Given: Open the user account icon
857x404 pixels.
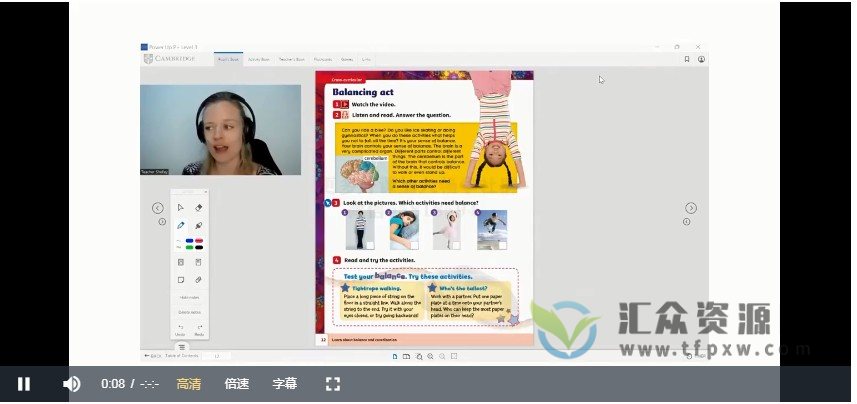Looking at the screenshot, I should (701, 59).
